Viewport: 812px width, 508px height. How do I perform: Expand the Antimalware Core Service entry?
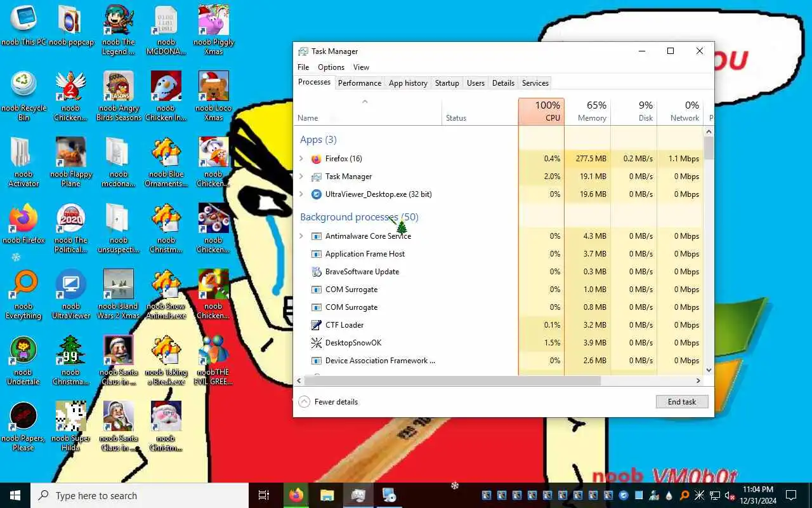click(x=301, y=236)
